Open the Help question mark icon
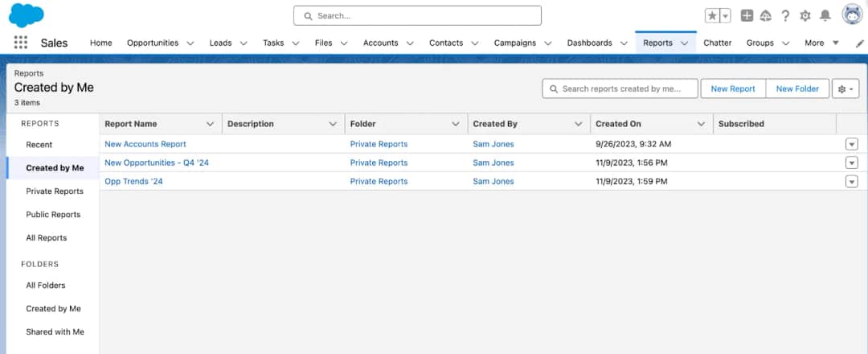868x354 pixels. point(785,16)
